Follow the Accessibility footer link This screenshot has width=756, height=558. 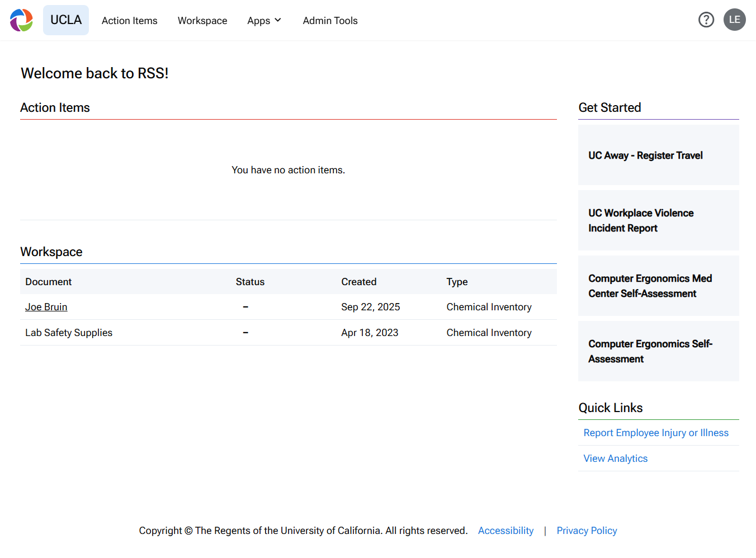tap(506, 531)
